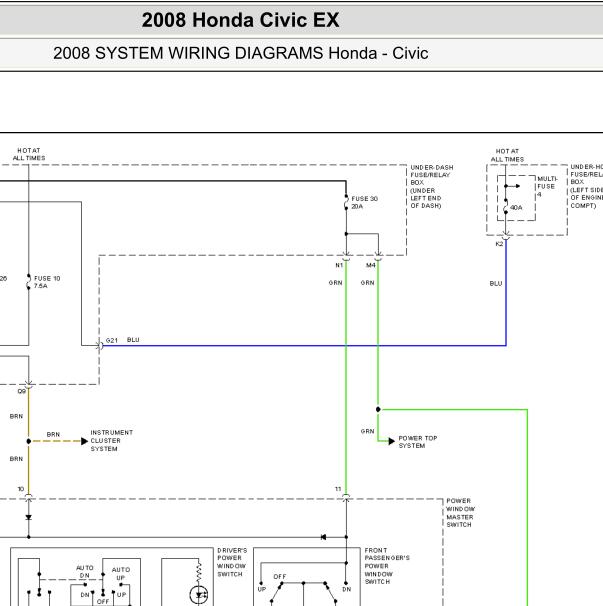Click "DN" in the front passenger's switch
603x606 pixels.
[346, 589]
